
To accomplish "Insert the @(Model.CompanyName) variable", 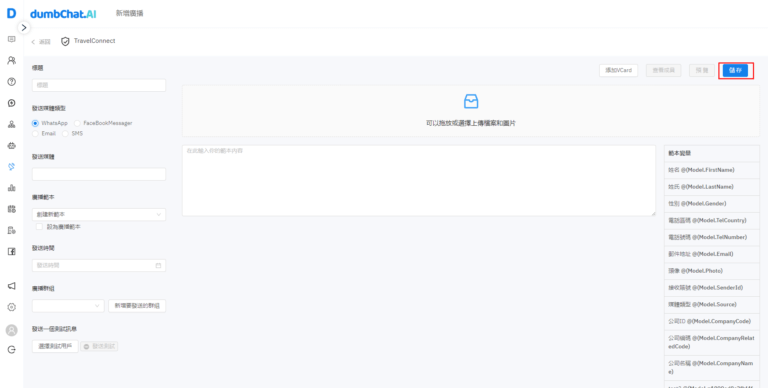I will click(712, 367).
